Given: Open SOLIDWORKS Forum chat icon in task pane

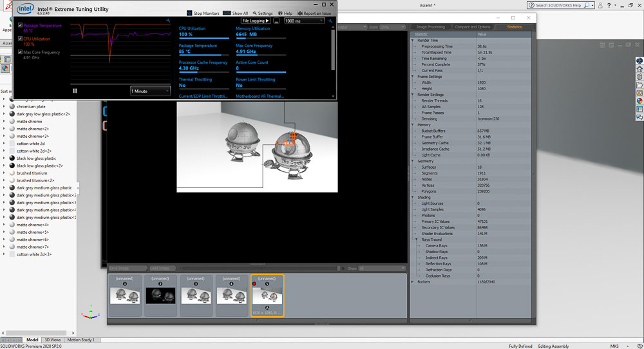Looking at the screenshot, I should pos(639,117).
